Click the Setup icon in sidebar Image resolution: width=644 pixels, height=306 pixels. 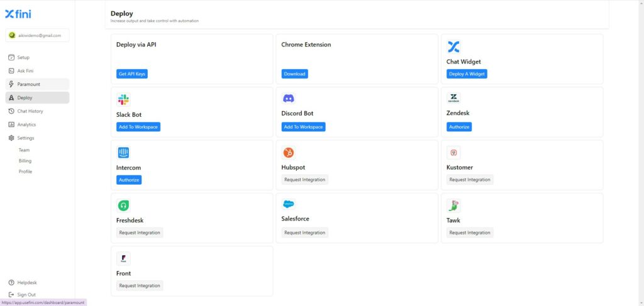point(11,57)
